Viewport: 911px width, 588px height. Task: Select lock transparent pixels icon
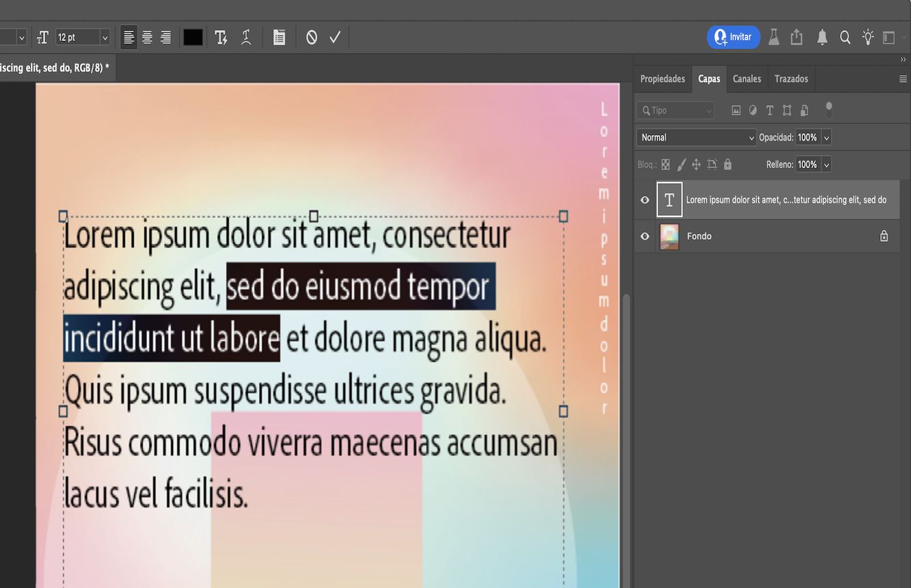pos(665,164)
